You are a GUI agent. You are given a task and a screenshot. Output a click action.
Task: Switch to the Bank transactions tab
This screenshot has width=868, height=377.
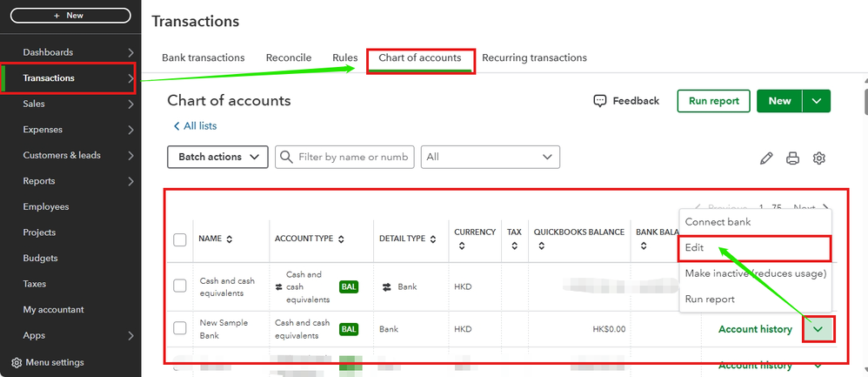tap(204, 57)
